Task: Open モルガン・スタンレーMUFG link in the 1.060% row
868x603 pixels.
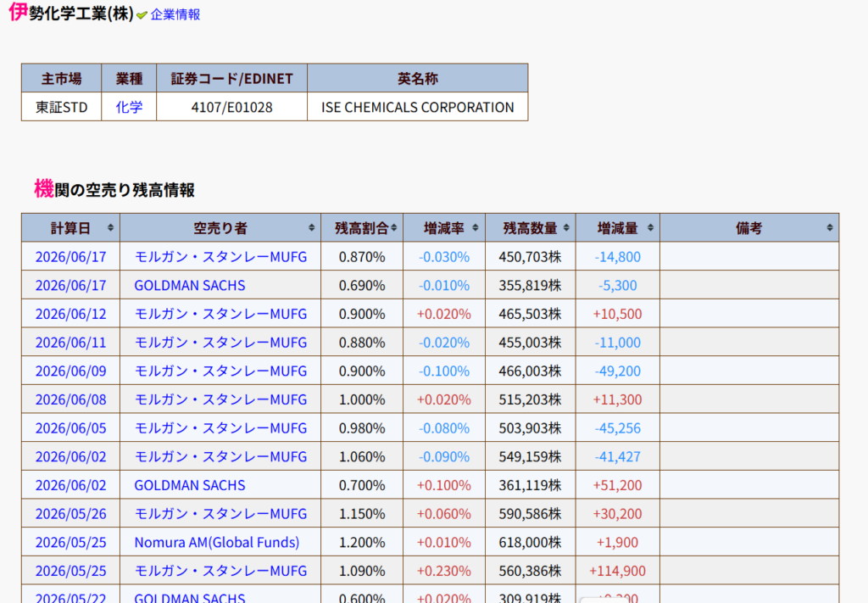Action: [220, 456]
